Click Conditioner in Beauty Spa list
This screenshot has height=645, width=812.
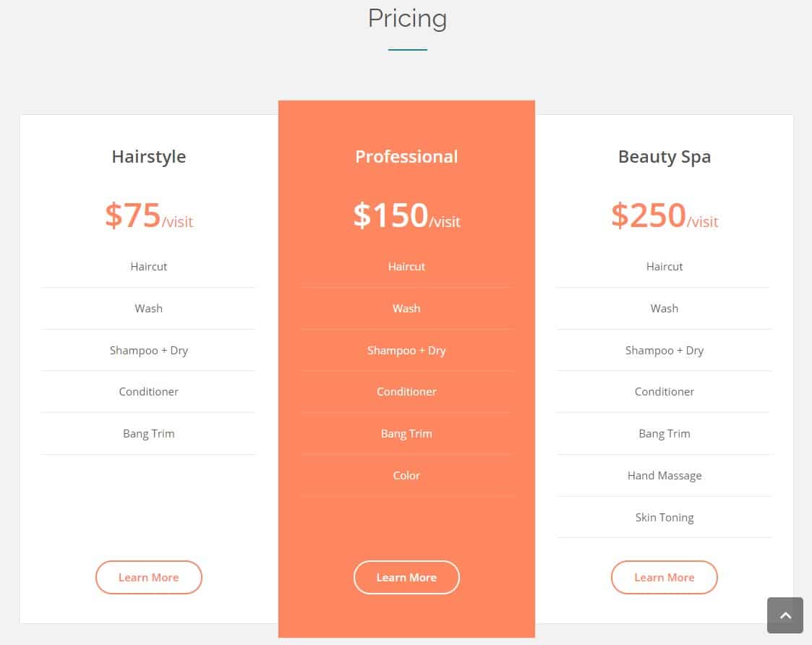[664, 392]
